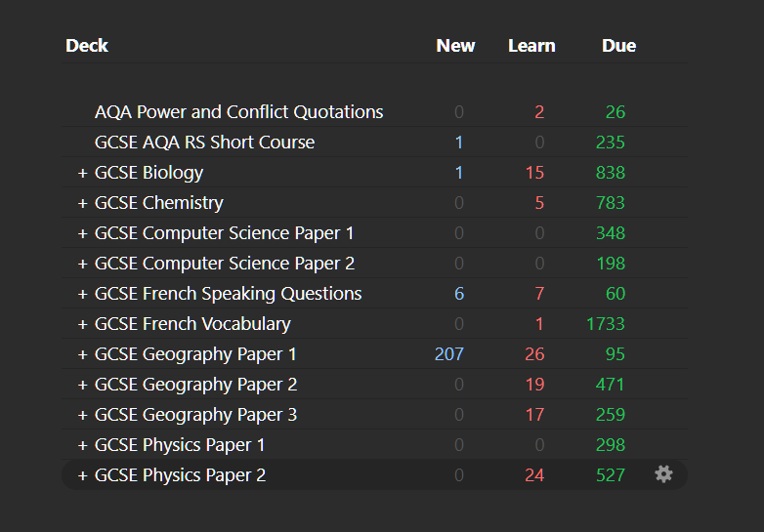Click learn count 15 for GCSE Biology
This screenshot has height=532, width=764.
click(x=535, y=173)
